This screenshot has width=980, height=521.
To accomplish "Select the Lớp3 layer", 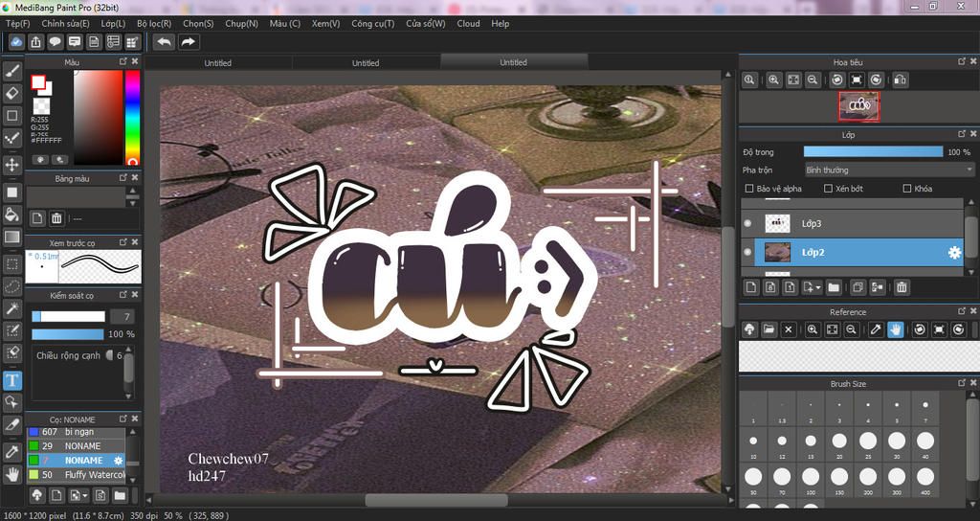I will (853, 223).
